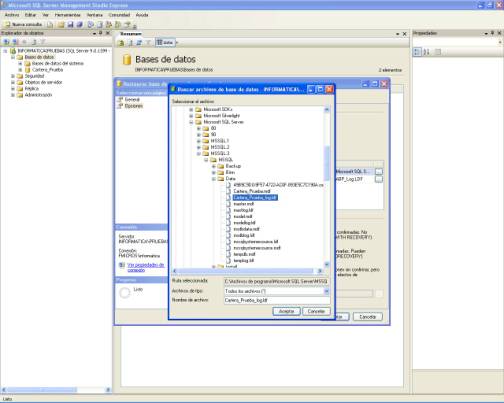Open the Archivo menu
The width and height of the screenshot is (504, 403).
point(12,15)
